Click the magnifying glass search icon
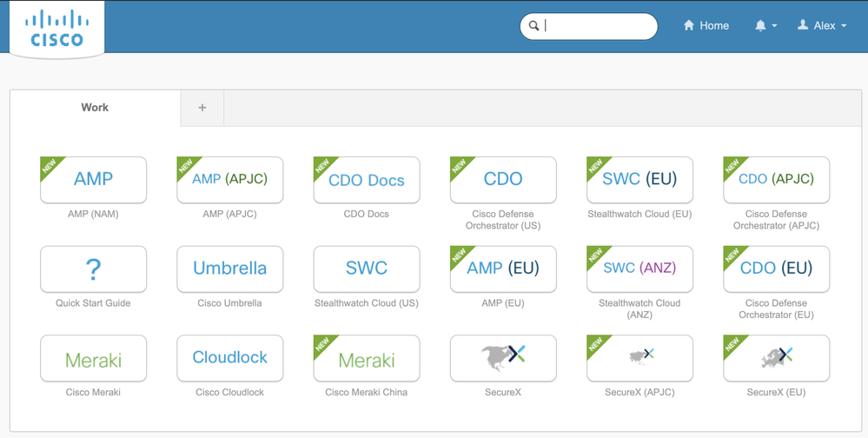 point(534,26)
